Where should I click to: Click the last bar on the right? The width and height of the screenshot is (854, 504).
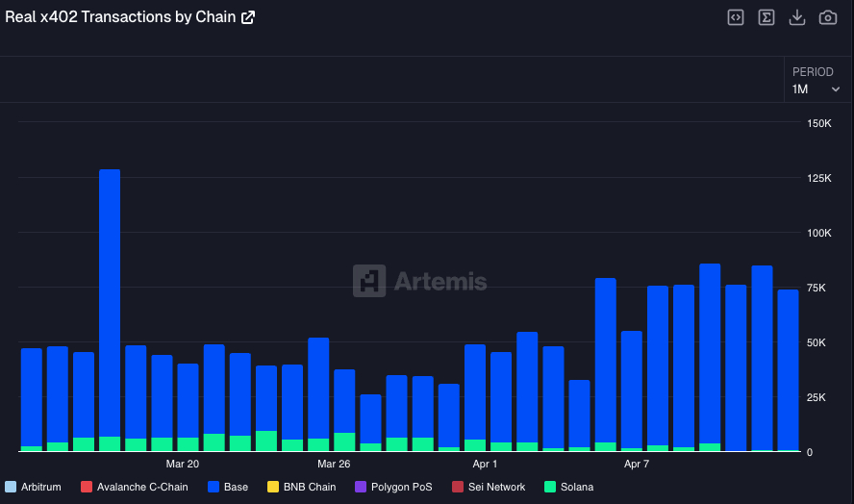point(788,370)
